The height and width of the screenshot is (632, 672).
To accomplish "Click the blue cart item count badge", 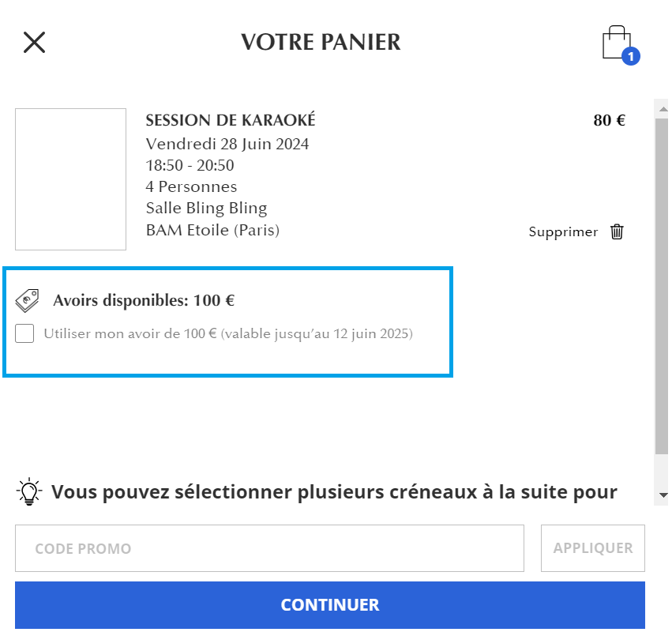I will [x=631, y=56].
